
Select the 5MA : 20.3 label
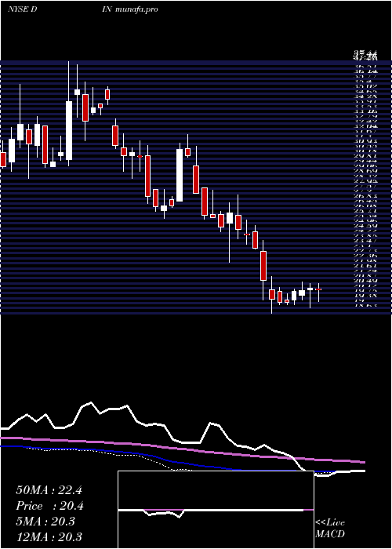[x=45, y=522]
